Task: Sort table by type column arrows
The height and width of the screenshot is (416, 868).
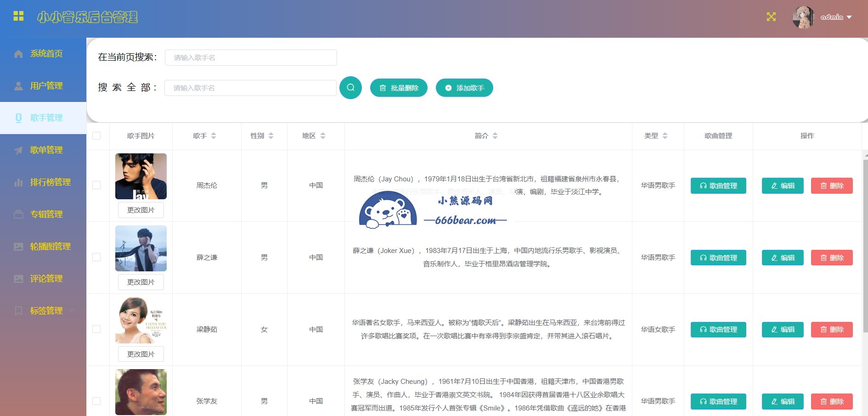Action: click(665, 136)
